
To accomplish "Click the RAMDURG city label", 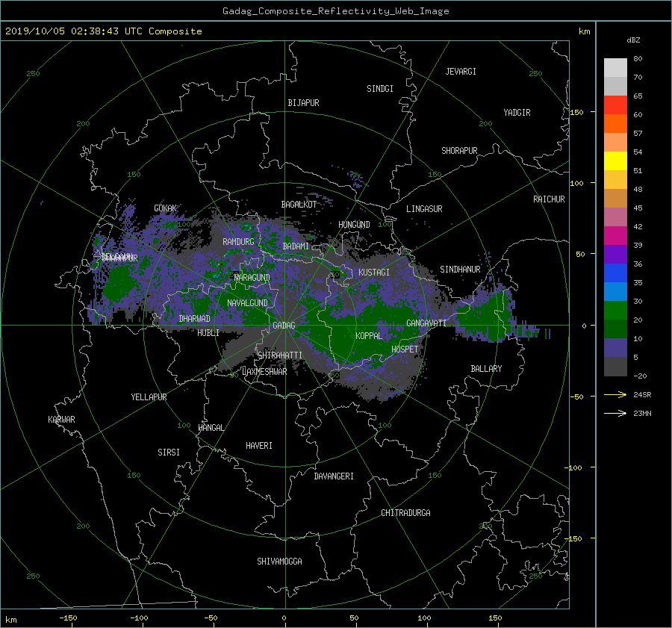I will [x=238, y=242].
